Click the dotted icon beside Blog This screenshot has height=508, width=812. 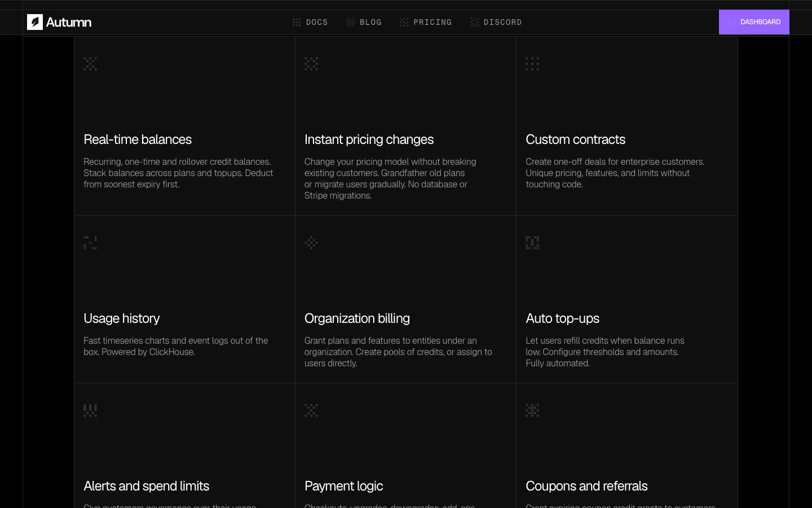point(350,22)
